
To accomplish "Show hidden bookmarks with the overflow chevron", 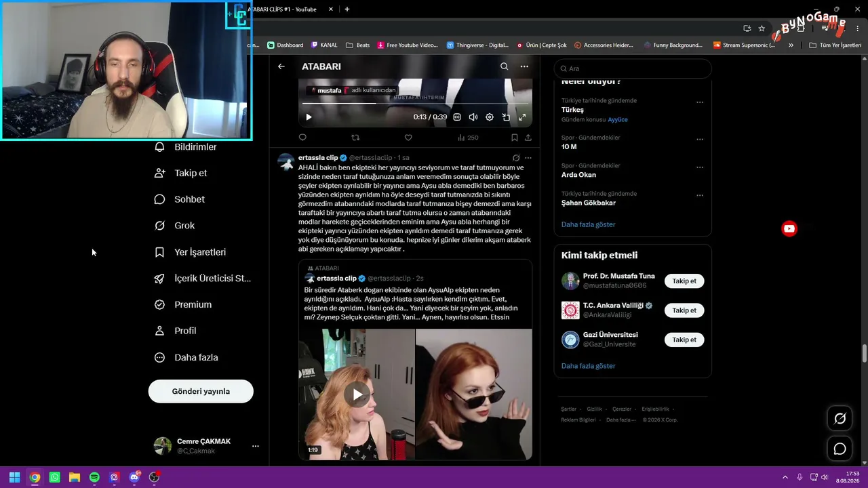I will [791, 45].
